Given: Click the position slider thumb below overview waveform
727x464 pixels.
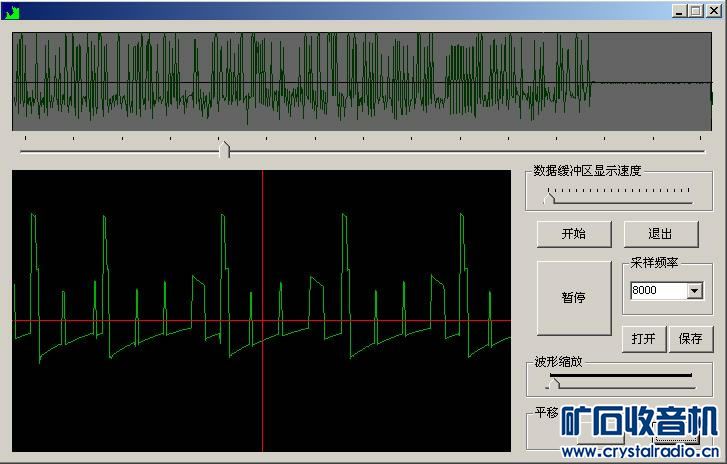Looking at the screenshot, I should tap(225, 150).
